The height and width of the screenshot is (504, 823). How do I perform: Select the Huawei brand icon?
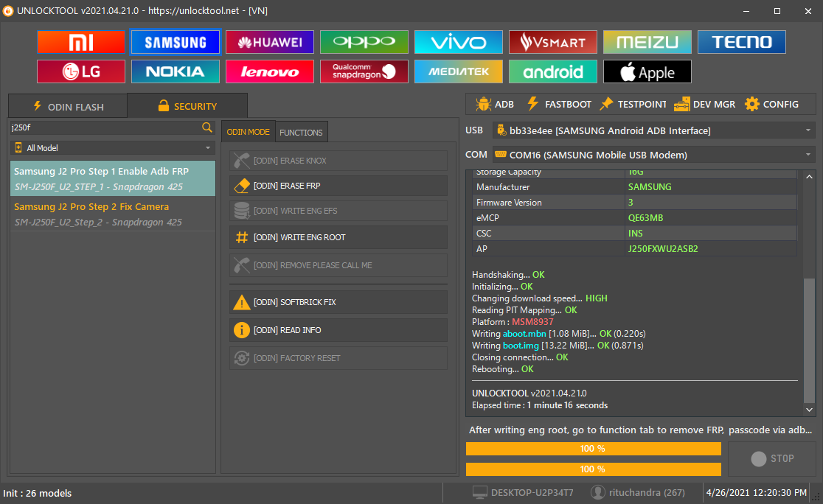(x=270, y=42)
